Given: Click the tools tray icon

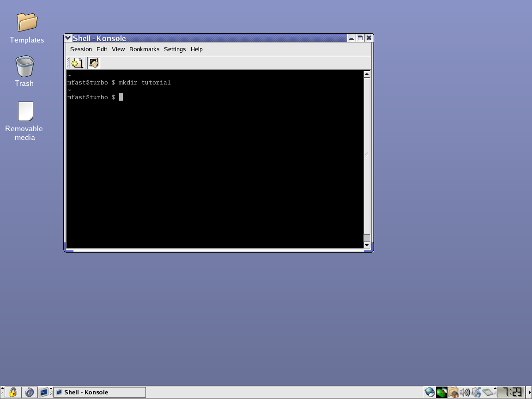Looking at the screenshot, I should [x=476, y=392].
